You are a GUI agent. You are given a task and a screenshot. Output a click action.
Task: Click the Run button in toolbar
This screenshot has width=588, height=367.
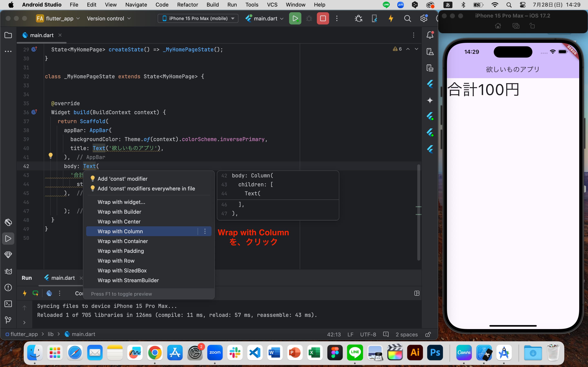click(295, 18)
